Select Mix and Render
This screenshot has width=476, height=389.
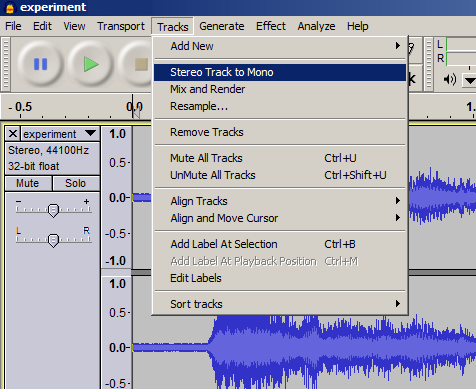(x=280, y=89)
